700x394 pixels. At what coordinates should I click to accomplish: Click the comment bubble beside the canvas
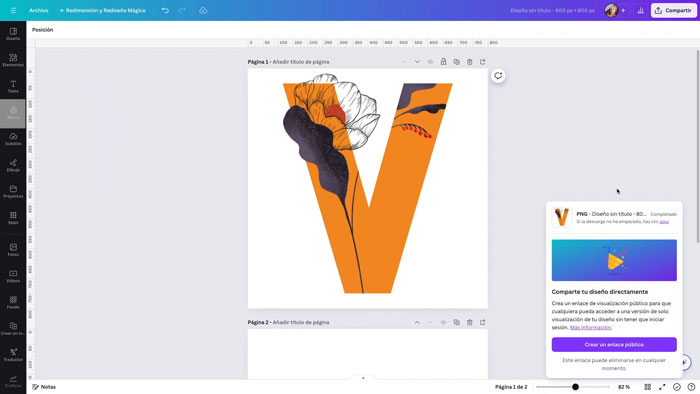[498, 76]
